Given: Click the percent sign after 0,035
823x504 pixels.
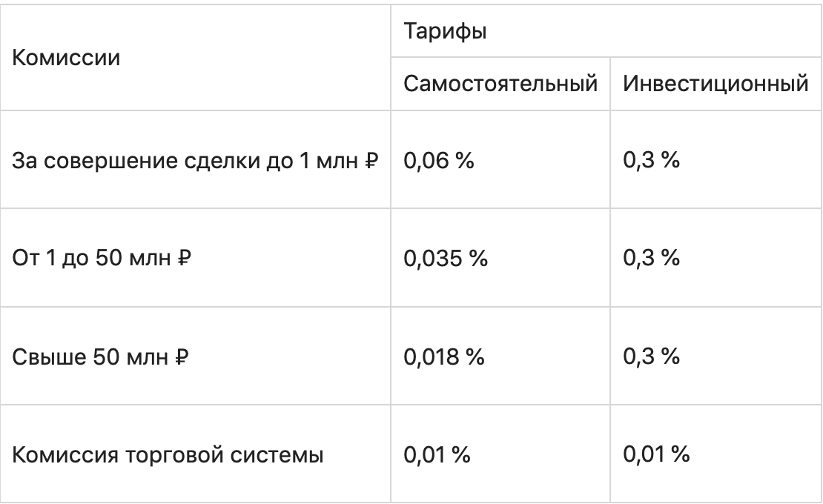Looking at the screenshot, I should [479, 259].
